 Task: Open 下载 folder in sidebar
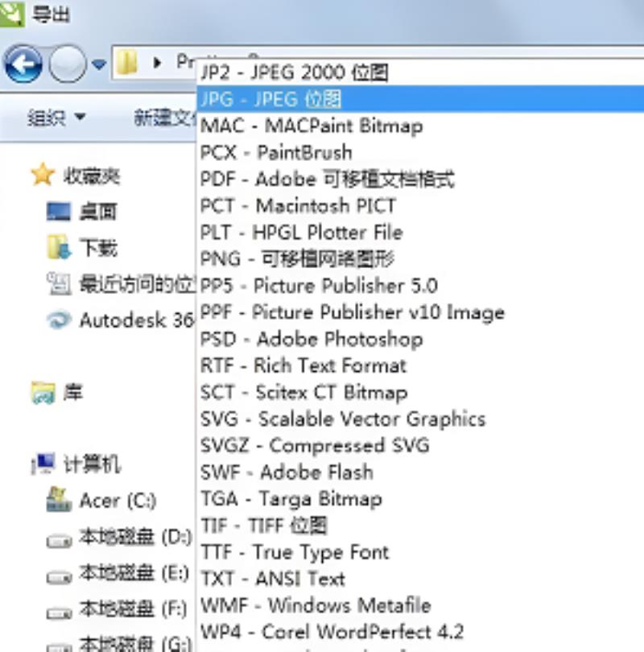click(98, 248)
